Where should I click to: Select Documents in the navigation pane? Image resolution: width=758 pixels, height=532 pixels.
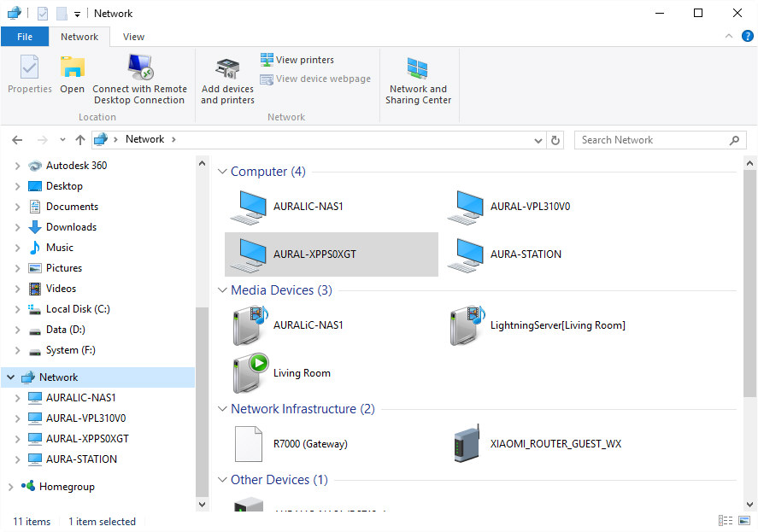[72, 207]
